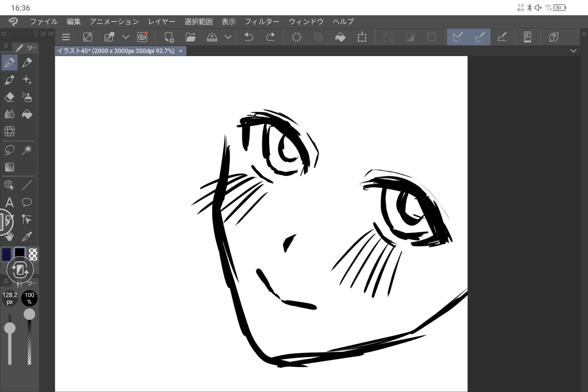Open the dropdown arrow beside clear layer icon
The width and height of the screenshot is (588, 392).
point(125,37)
